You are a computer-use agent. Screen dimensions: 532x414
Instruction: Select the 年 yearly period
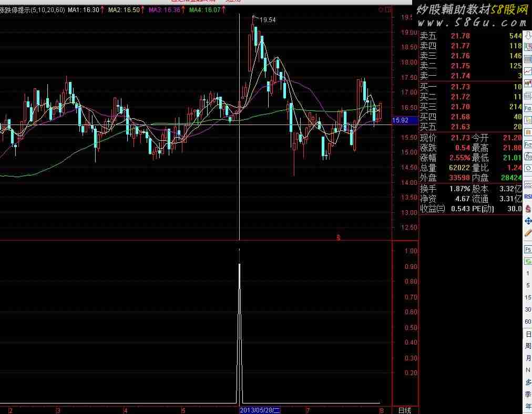pos(528,406)
